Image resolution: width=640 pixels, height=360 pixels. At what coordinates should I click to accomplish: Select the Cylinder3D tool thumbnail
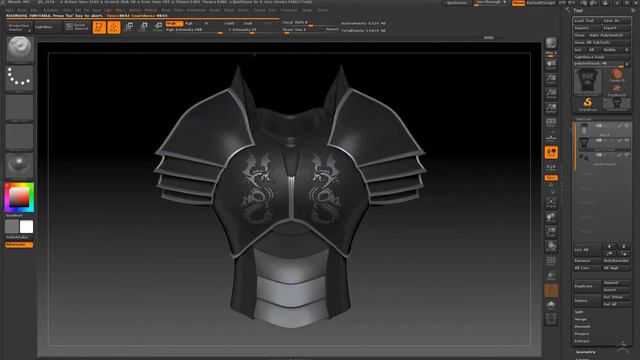(617, 75)
